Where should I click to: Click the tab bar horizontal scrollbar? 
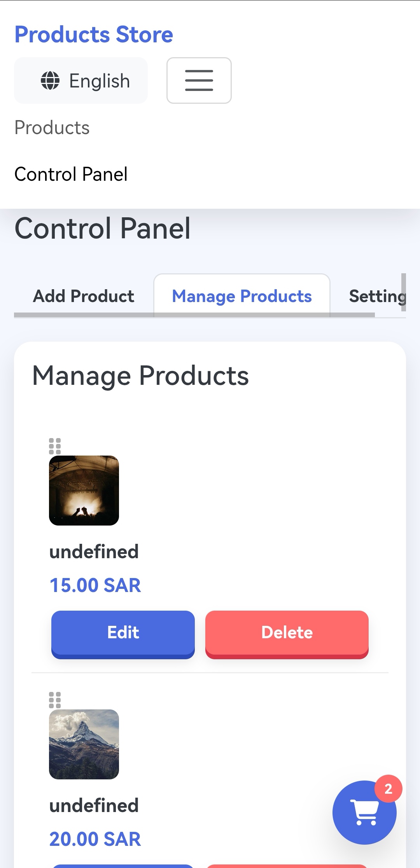coord(194,315)
